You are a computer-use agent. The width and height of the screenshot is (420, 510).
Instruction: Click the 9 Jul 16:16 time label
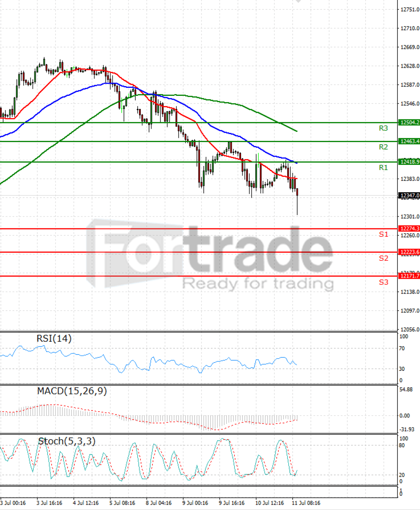232,503
